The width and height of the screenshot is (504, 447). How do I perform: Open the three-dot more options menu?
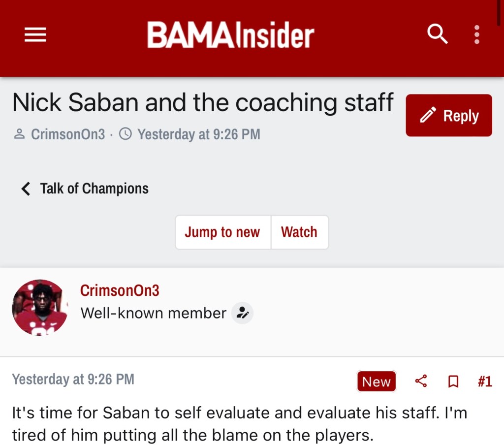point(476,34)
